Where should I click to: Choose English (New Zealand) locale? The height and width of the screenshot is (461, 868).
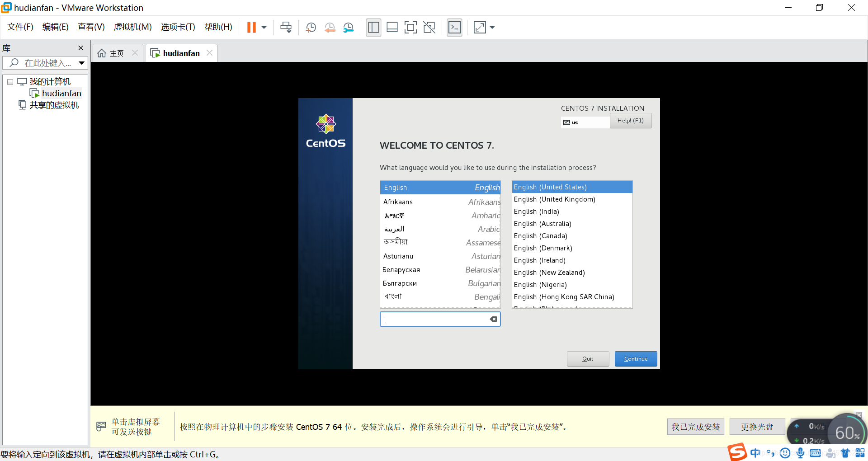(572, 273)
